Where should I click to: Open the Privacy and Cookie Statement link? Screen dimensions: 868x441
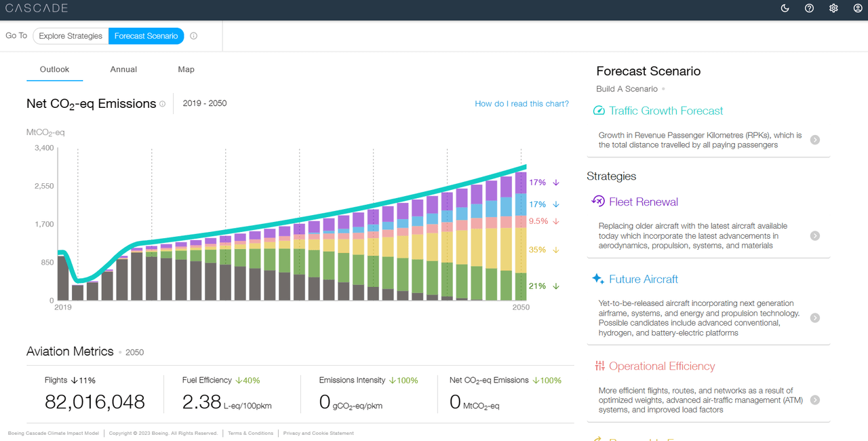pos(318,433)
